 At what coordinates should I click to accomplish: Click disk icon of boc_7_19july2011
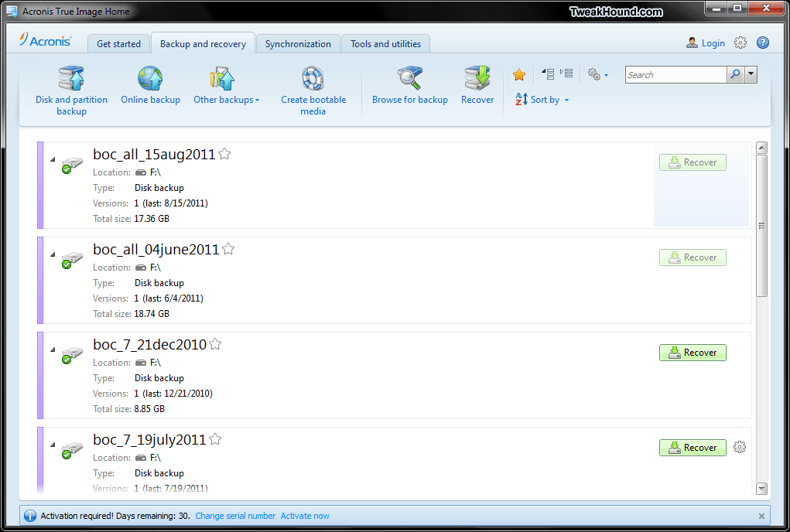coord(71,450)
